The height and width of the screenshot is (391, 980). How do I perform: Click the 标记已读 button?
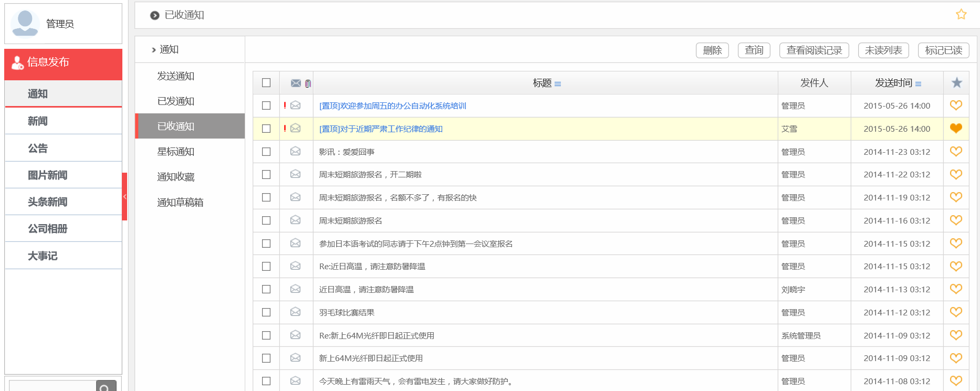tap(943, 50)
